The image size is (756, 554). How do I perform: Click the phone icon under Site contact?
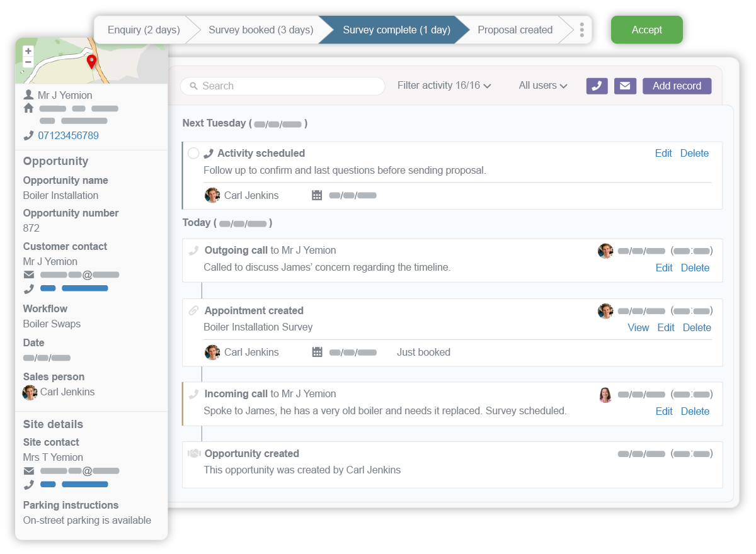coord(29,483)
